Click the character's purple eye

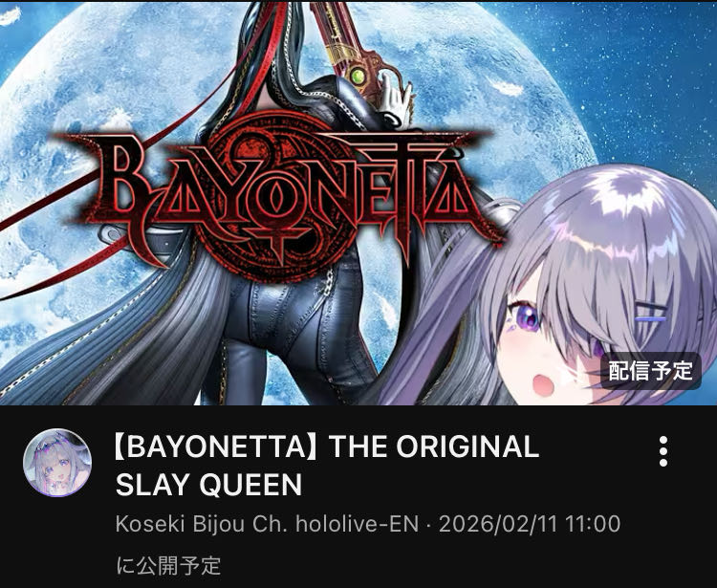[x=526, y=316]
